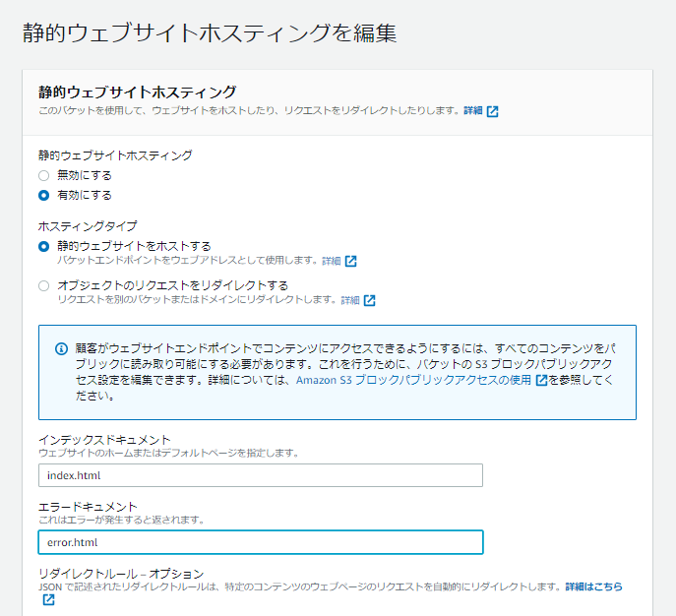Click external icon after リクエストを別のバケット description

(369, 300)
